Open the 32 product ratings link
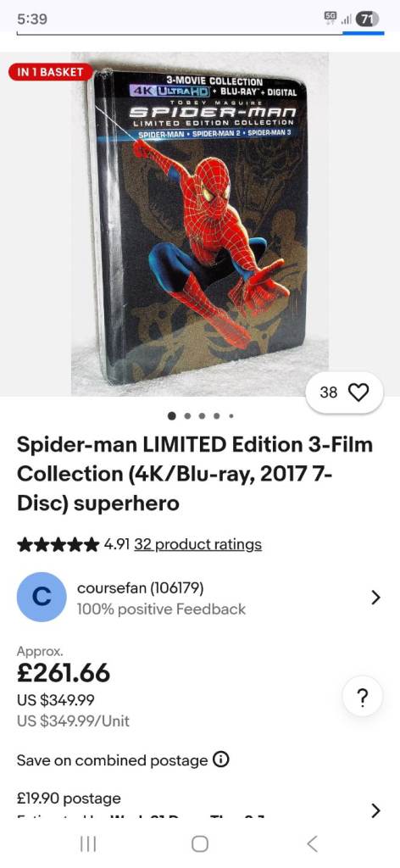The height and width of the screenshot is (868, 400). 197,544
